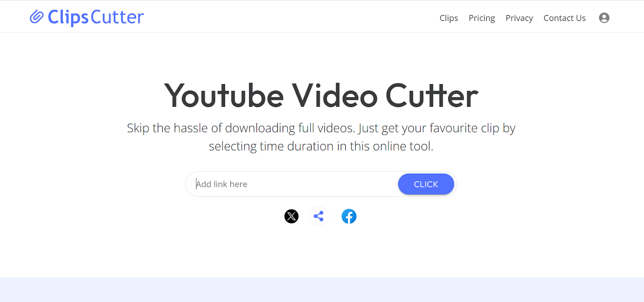Image resolution: width=644 pixels, height=302 pixels.
Task: Open the Privacy page link
Action: 519,18
